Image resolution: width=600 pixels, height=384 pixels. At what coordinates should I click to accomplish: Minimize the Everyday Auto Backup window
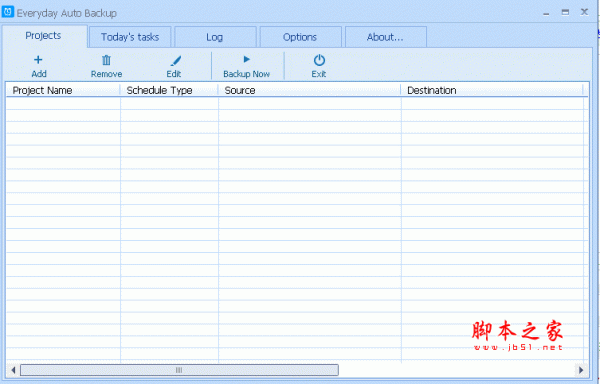click(546, 13)
